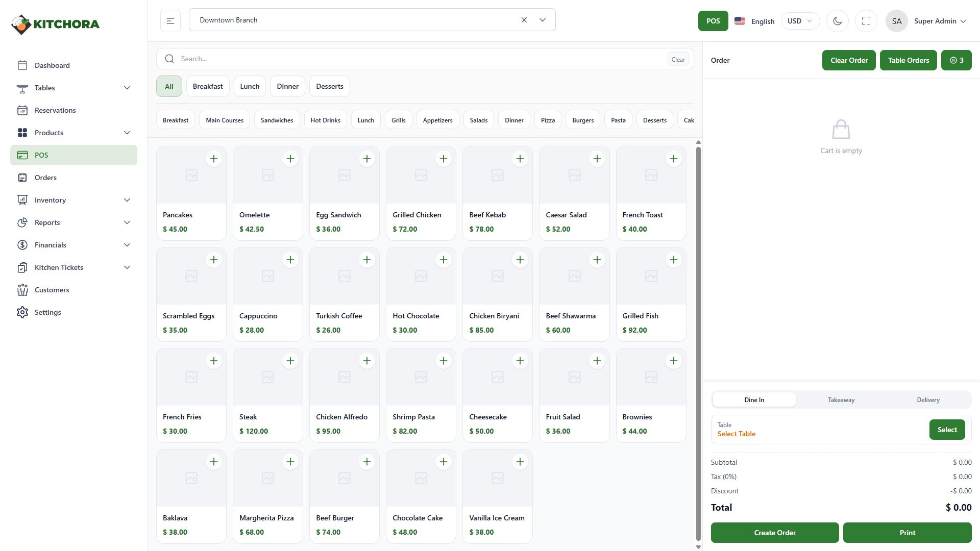Add Steak with its plus icon
This screenshot has width=980, height=551.
(290, 361)
